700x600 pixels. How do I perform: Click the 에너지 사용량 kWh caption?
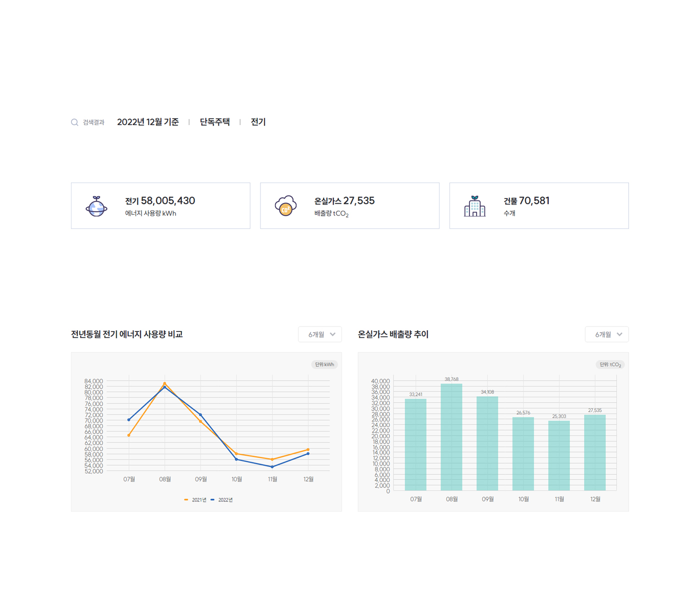(x=150, y=213)
